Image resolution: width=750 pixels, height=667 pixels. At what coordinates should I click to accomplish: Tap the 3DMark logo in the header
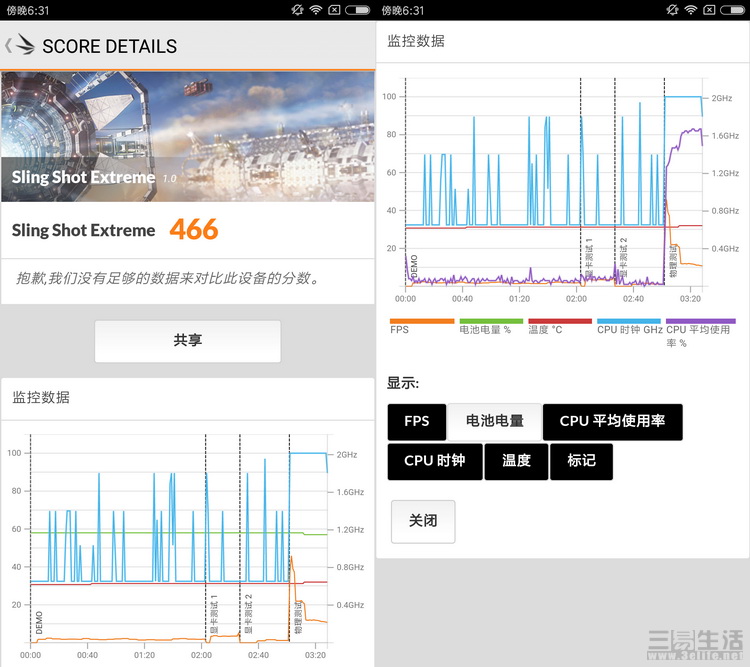pos(25,44)
